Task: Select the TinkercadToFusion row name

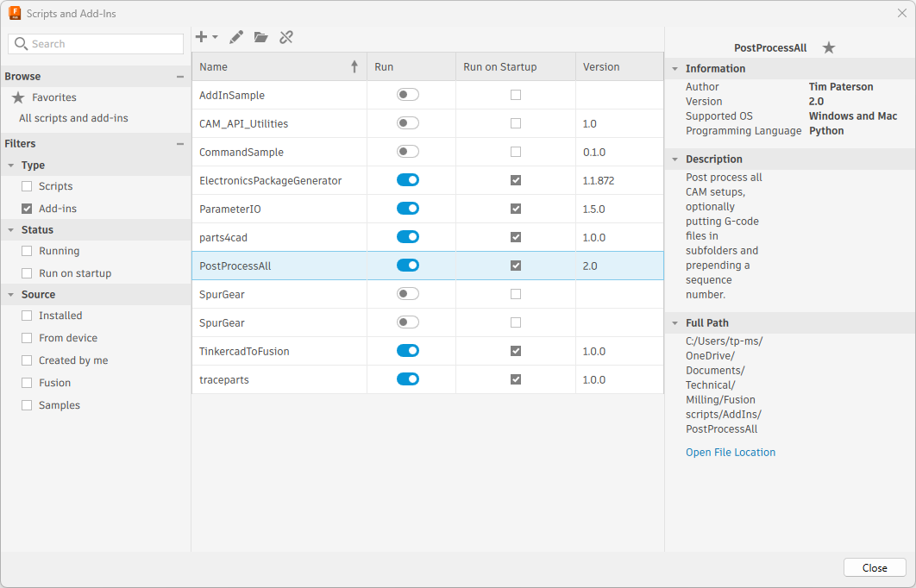Action: 244,352
